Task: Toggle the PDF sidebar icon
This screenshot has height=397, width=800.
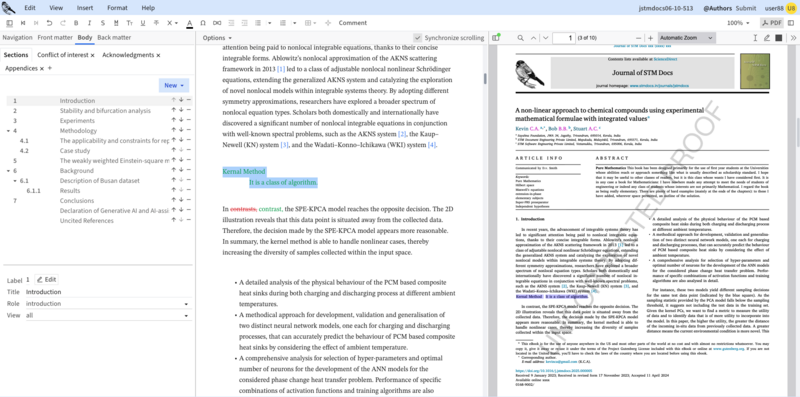Action: 495,38
